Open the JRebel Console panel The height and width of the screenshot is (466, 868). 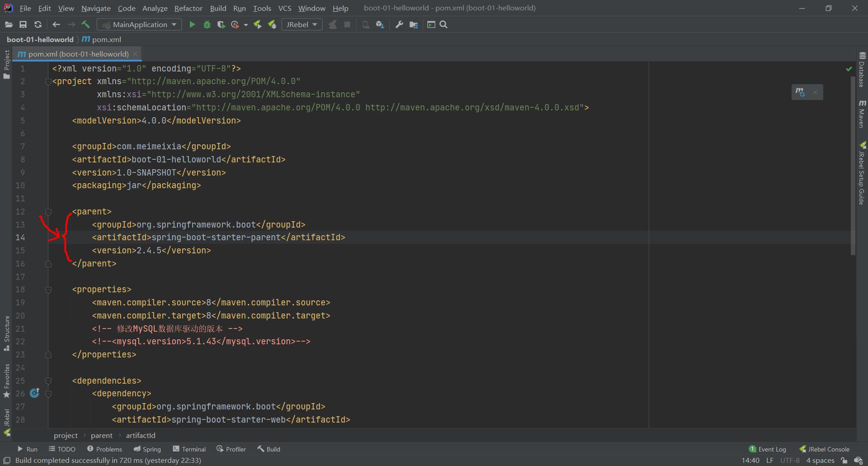pyautogui.click(x=824, y=449)
